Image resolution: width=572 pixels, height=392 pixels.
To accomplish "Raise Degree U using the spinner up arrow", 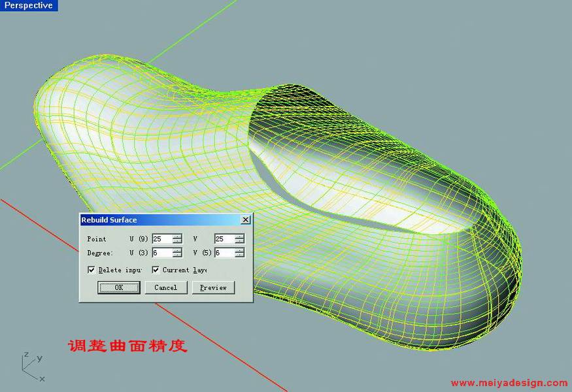I will pos(177,250).
